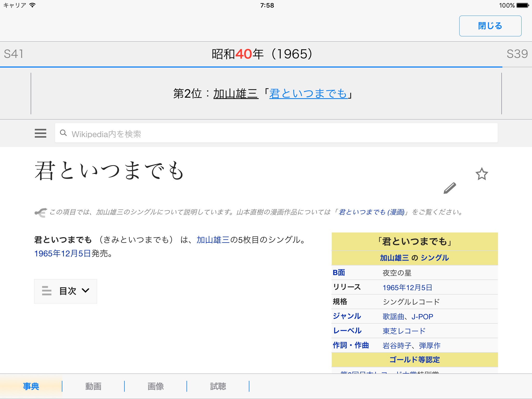
Task: Click into the Wikipedia内を検索 search field
Action: pyautogui.click(x=276, y=133)
